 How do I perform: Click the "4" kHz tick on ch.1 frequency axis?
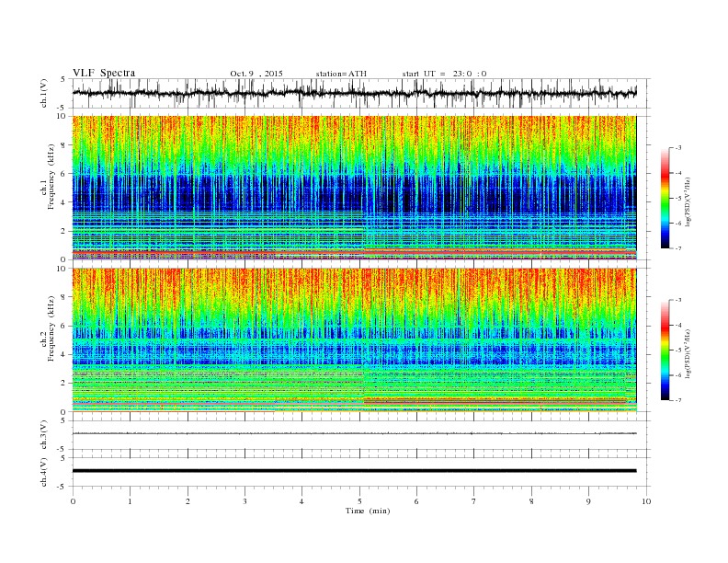tap(64, 202)
